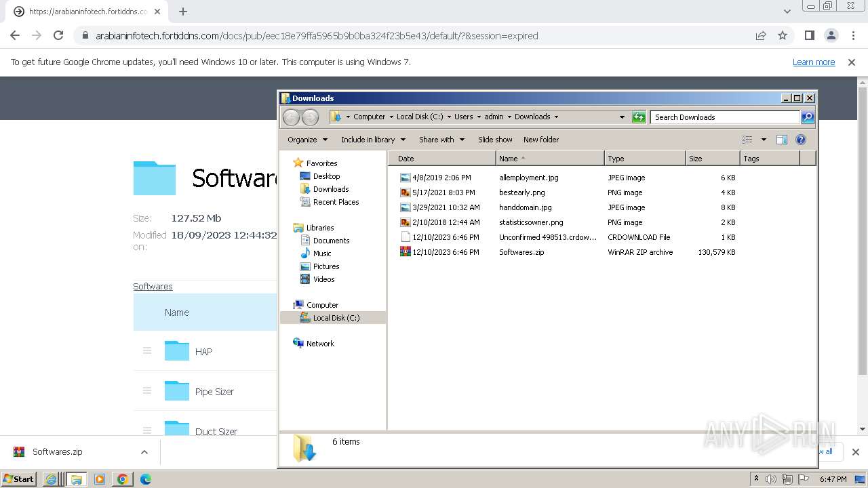The height and width of the screenshot is (488, 868).
Task: Select statisticsowner.png file icon
Action: tap(406, 222)
